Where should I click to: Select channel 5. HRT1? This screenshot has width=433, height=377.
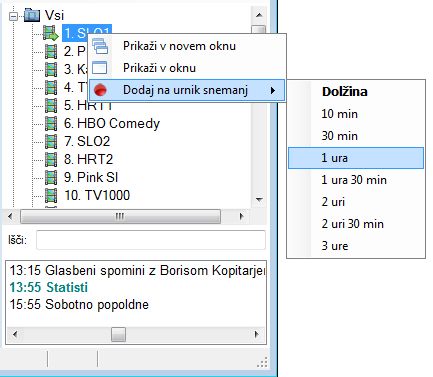tap(88, 105)
